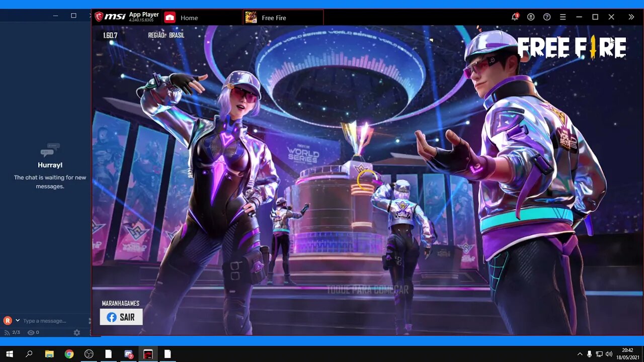Image resolution: width=644 pixels, height=362 pixels.
Task: Show hidden system tray icons
Action: click(580, 354)
